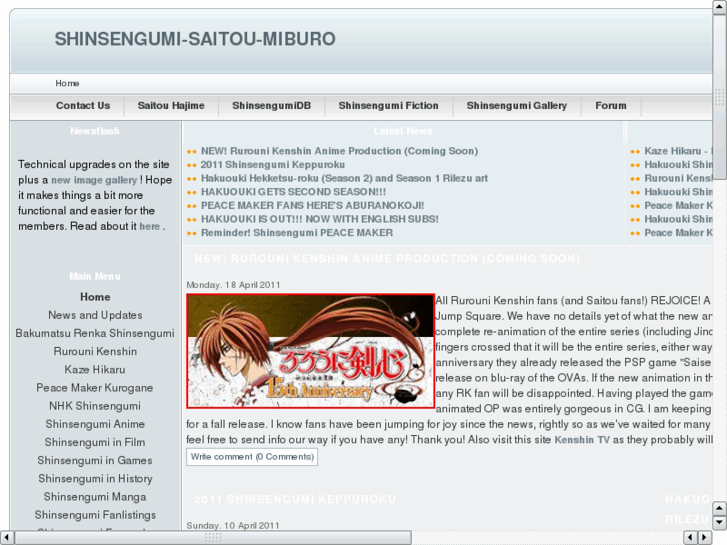Open the article title NEW! RUROUNI KENSHIN ANIME PRODUCTION
This screenshot has height=545, width=727.
[x=387, y=259]
